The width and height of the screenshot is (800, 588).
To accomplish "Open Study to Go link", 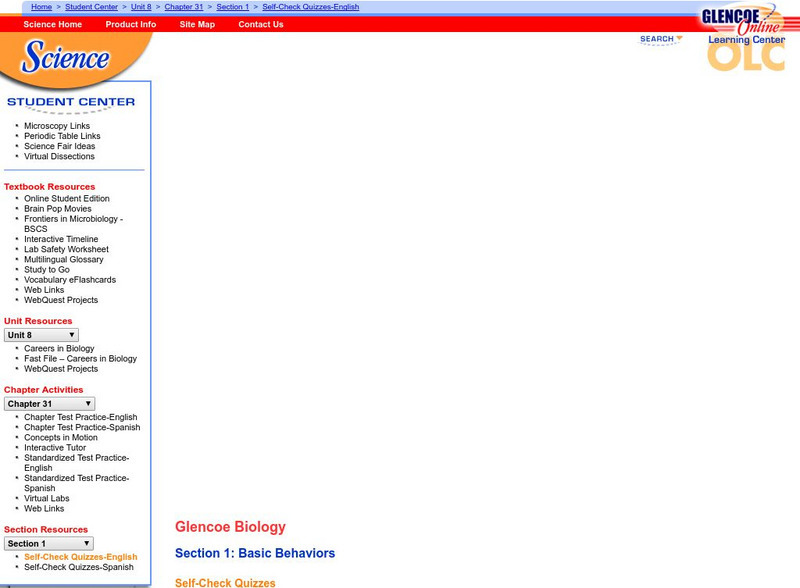I will pyautogui.click(x=47, y=270).
